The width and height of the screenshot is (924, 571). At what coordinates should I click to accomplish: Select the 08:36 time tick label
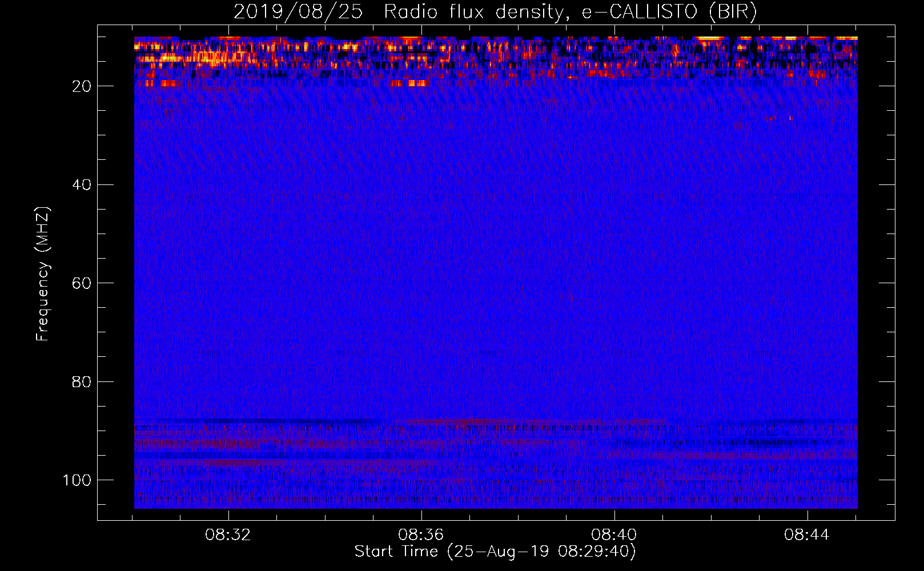(421, 535)
